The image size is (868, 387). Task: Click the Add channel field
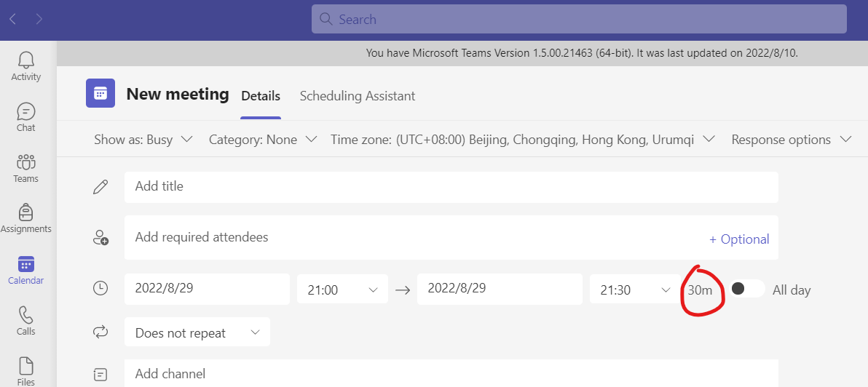pyautogui.click(x=451, y=373)
